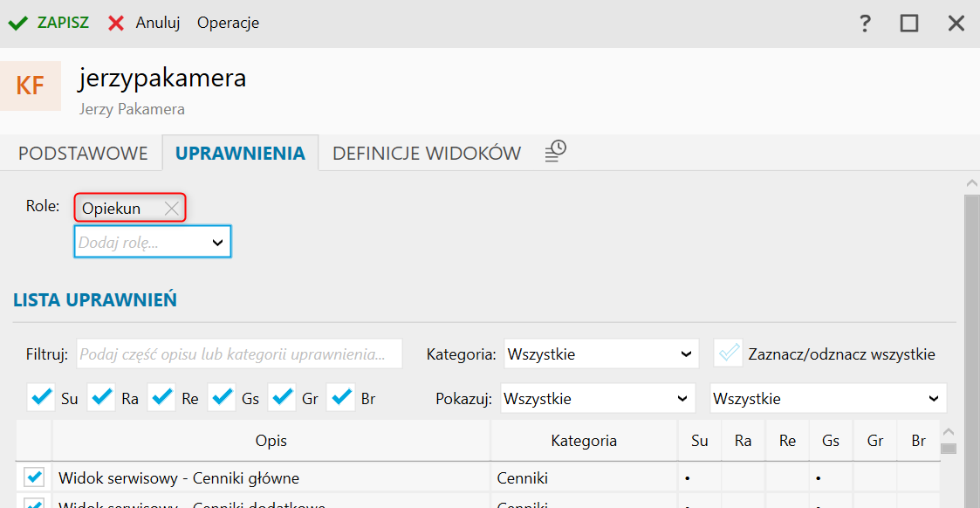Open the change history icon beside tabs

556,152
